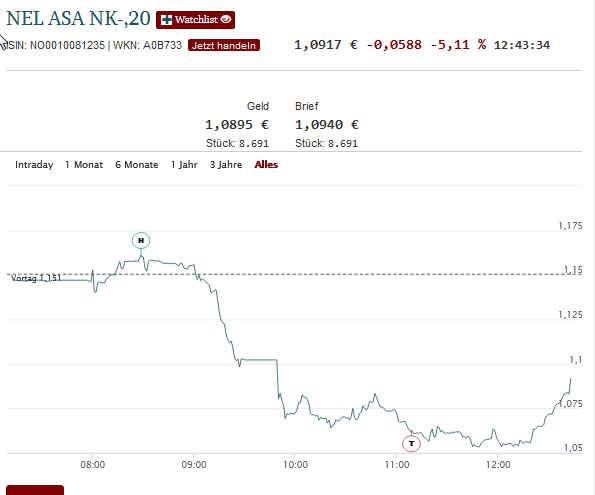Click the timestamp 12:43:34
Screen dimensions: 595x495
[522, 45]
